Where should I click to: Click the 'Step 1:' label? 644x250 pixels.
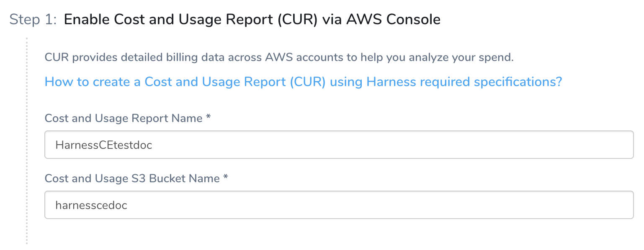[x=33, y=19]
